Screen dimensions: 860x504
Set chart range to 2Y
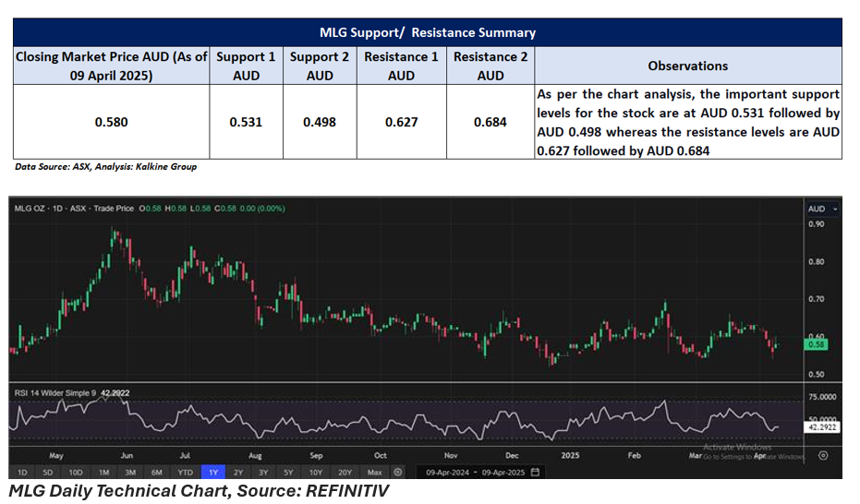[x=239, y=472]
